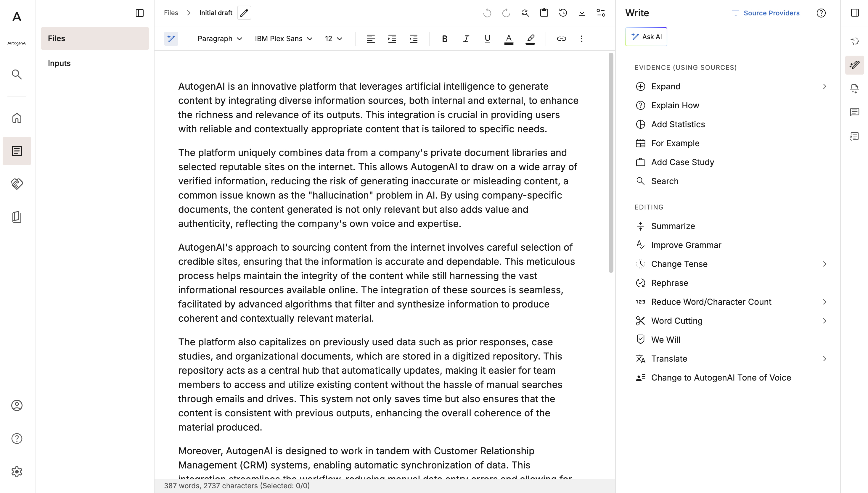868x493 pixels.
Task: Open more toolbar options three dots
Action: [581, 38]
